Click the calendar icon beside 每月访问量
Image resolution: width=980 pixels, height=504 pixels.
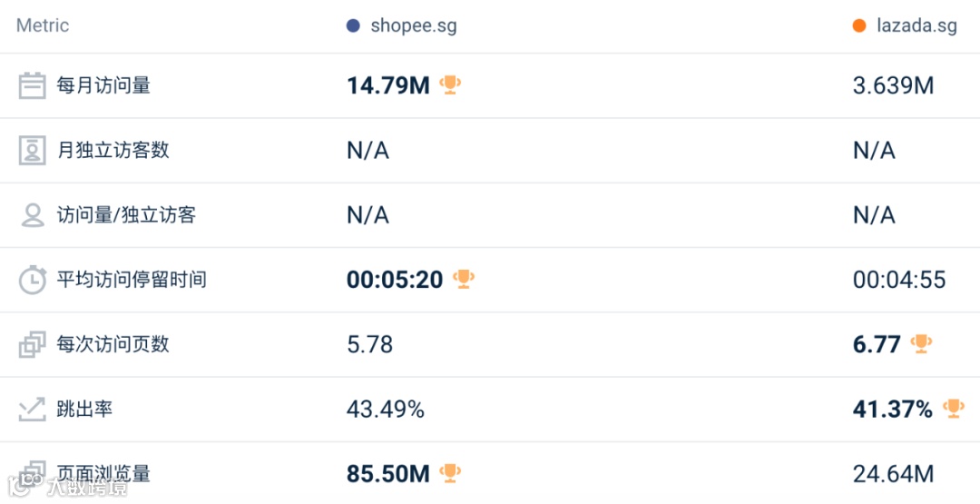[33, 85]
